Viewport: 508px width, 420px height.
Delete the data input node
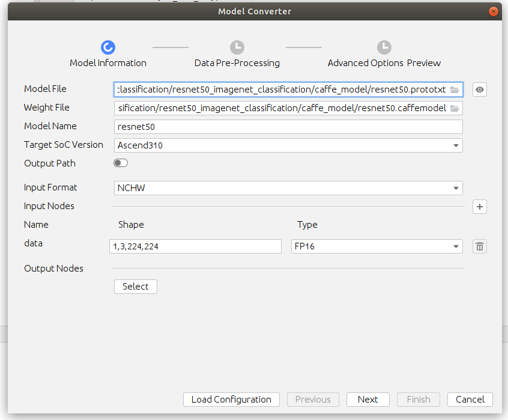click(479, 246)
